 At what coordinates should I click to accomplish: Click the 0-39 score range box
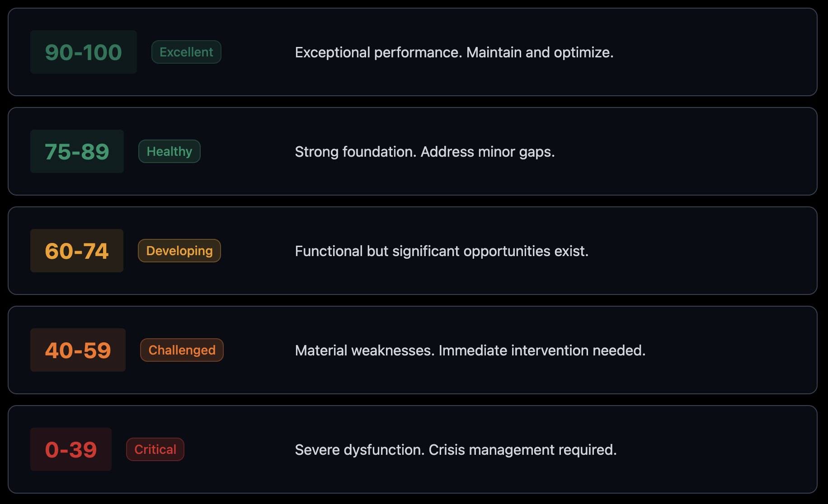click(71, 449)
